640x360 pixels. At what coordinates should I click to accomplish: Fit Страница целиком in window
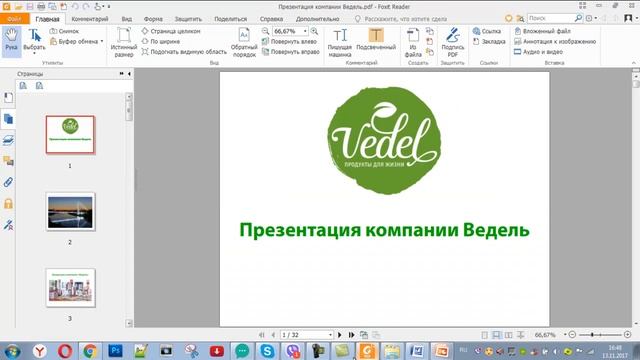171,31
